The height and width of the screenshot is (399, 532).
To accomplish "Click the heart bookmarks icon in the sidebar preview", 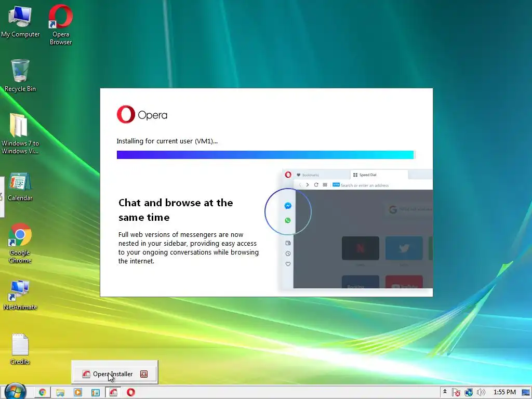I will click(288, 264).
